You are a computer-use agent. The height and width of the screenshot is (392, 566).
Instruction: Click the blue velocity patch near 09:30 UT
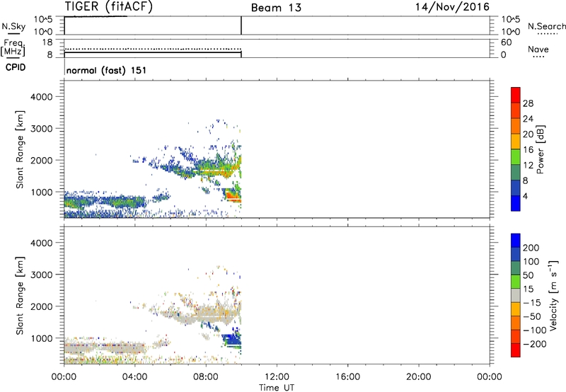233,340
